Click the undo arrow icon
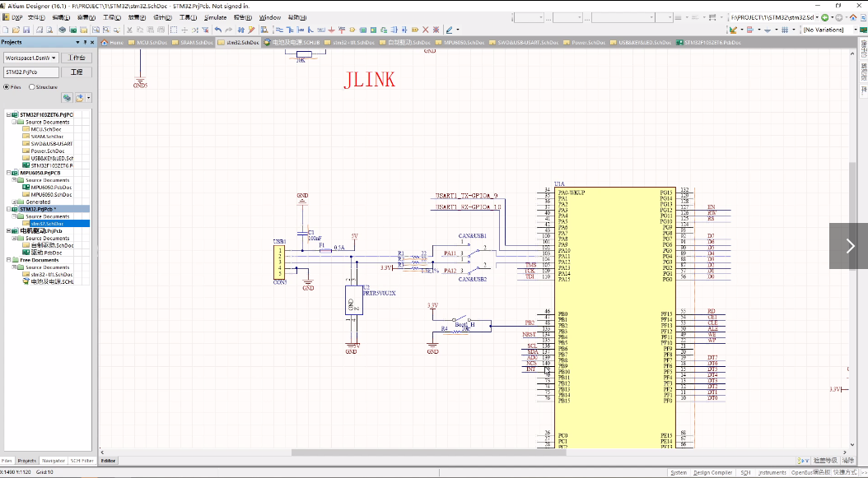Viewport: 868px width, 478px height. [x=218, y=30]
